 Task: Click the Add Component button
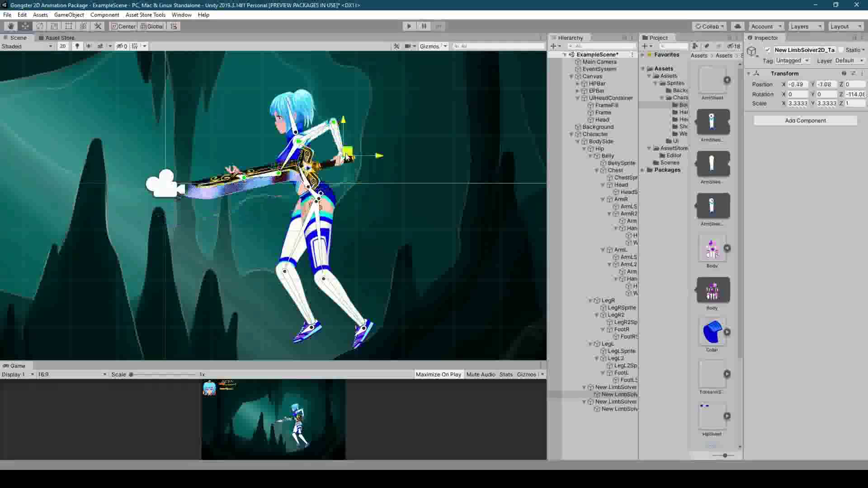tap(805, 121)
